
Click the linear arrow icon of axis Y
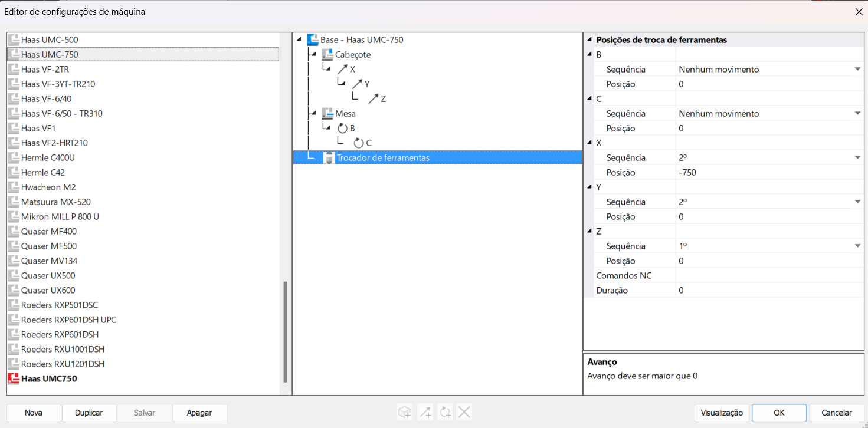[x=357, y=84]
